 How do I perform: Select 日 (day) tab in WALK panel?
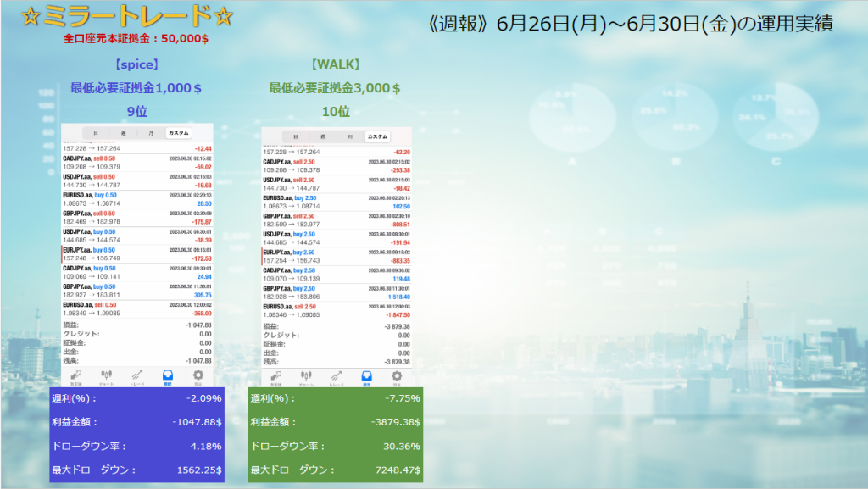tap(295, 136)
